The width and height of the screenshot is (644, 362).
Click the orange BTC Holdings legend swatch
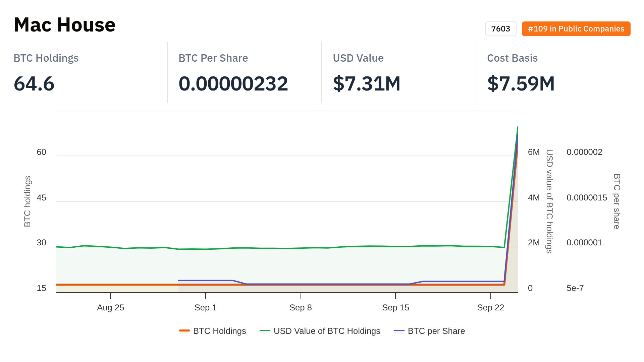tap(184, 331)
